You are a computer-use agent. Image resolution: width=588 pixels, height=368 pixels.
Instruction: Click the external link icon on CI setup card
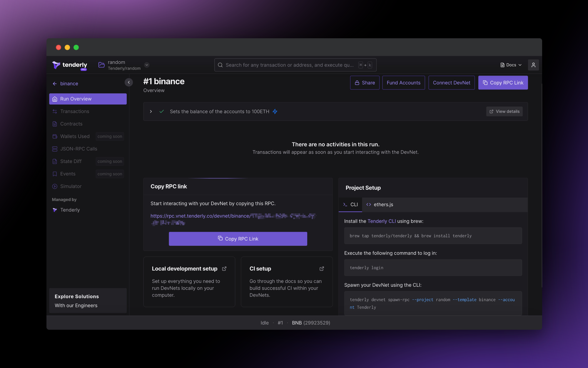322,269
